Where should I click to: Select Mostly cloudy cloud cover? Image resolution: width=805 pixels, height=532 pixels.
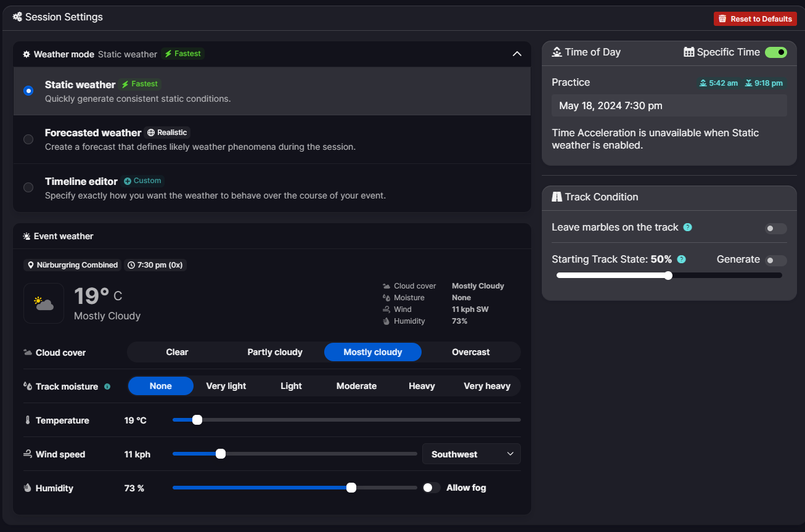click(x=373, y=352)
